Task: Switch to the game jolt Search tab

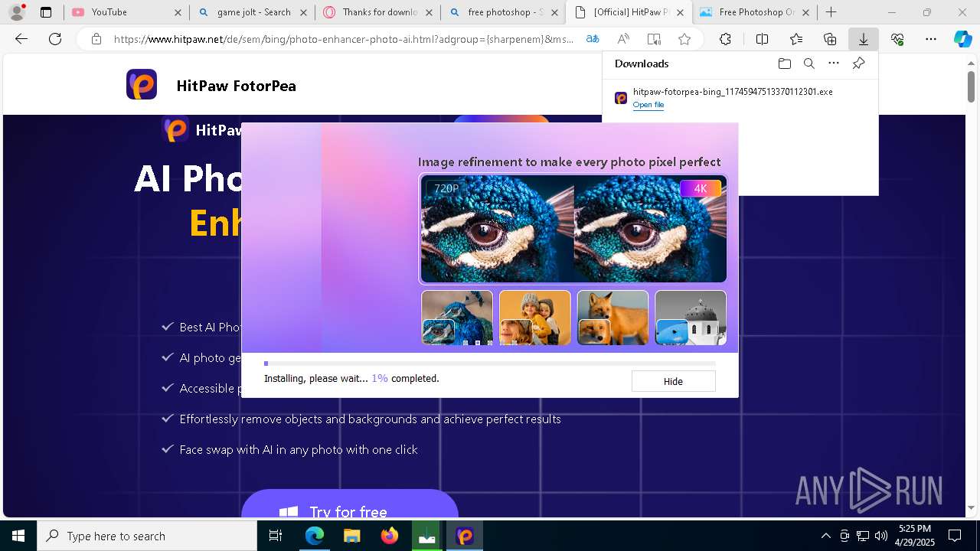Action: pos(252,12)
